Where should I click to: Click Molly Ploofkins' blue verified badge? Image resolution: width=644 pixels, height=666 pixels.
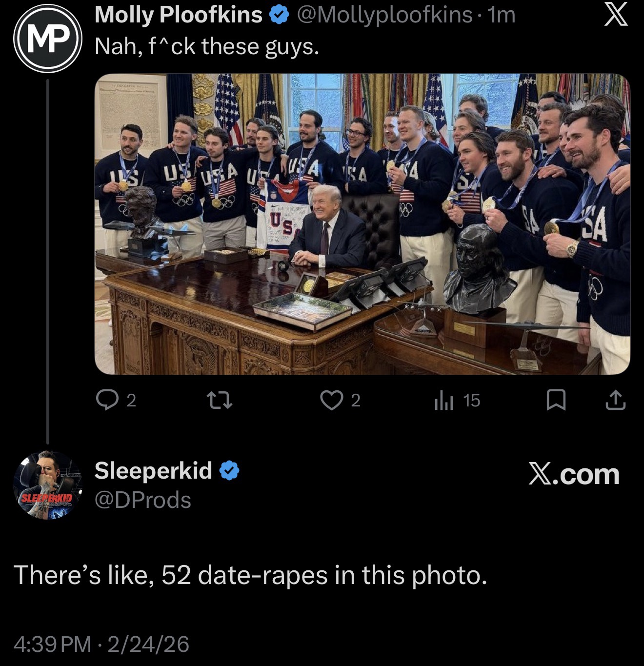pyautogui.click(x=279, y=16)
